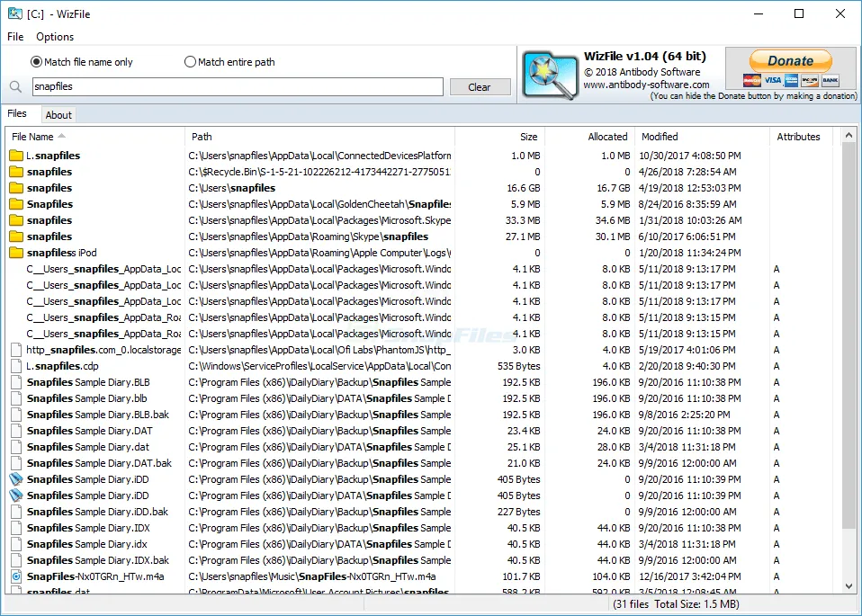The width and height of the screenshot is (862, 616).
Task: Click the magnifying glass search icon
Action: [x=16, y=87]
